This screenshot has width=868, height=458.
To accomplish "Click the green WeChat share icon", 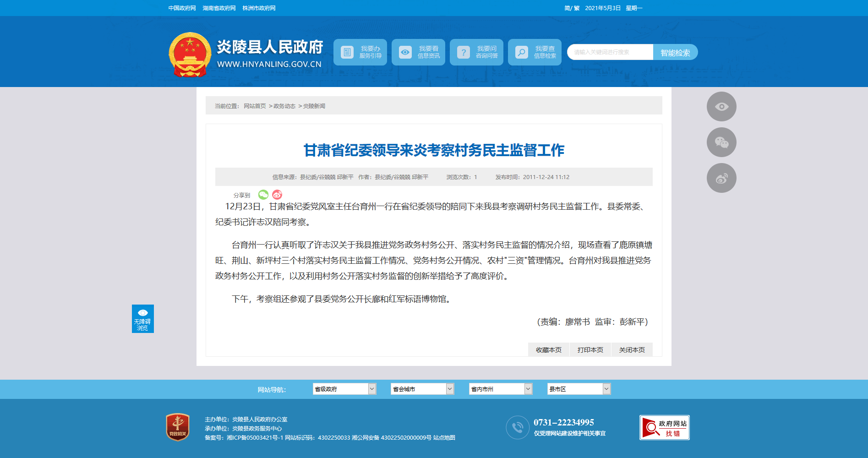I will click(x=263, y=195).
